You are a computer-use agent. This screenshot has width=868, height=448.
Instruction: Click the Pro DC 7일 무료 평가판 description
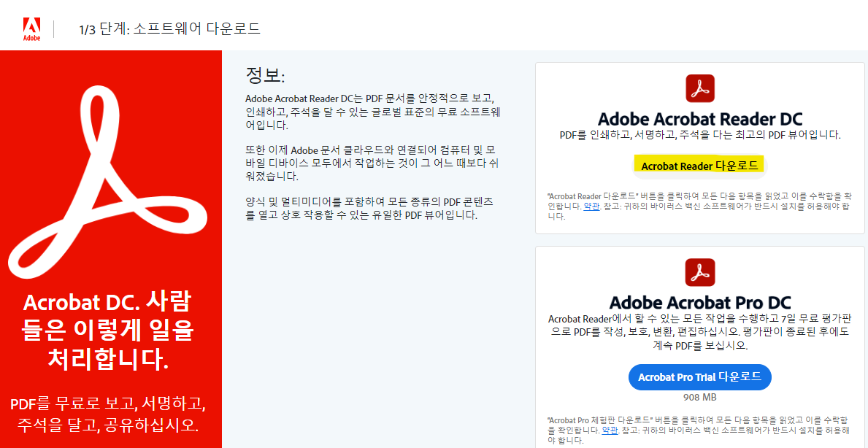coord(699,333)
